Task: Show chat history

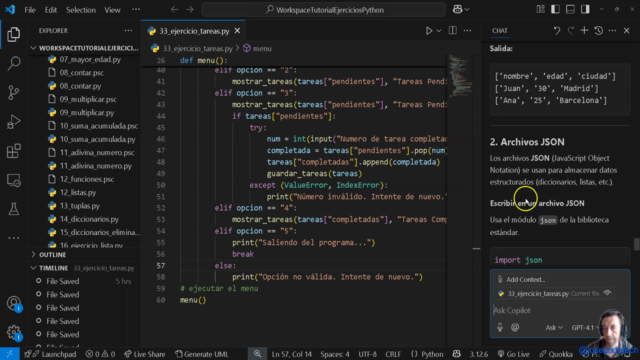Action: pos(598,31)
